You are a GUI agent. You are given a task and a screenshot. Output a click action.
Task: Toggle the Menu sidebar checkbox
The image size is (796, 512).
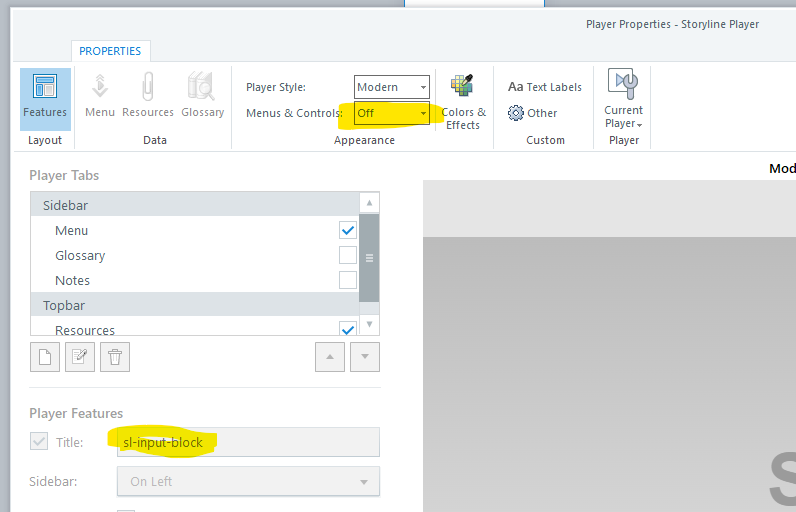point(348,230)
